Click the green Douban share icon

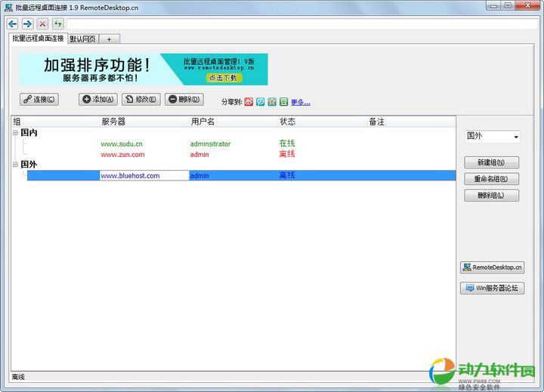point(283,102)
